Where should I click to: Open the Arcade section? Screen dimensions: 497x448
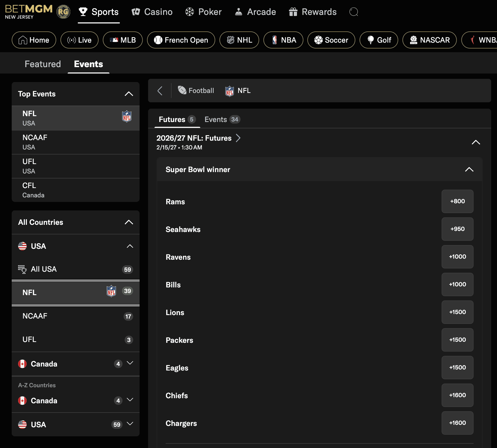pos(255,12)
